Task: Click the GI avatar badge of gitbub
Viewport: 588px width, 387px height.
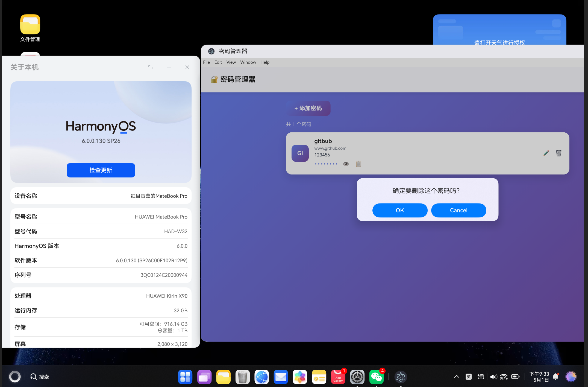Action: click(300, 153)
